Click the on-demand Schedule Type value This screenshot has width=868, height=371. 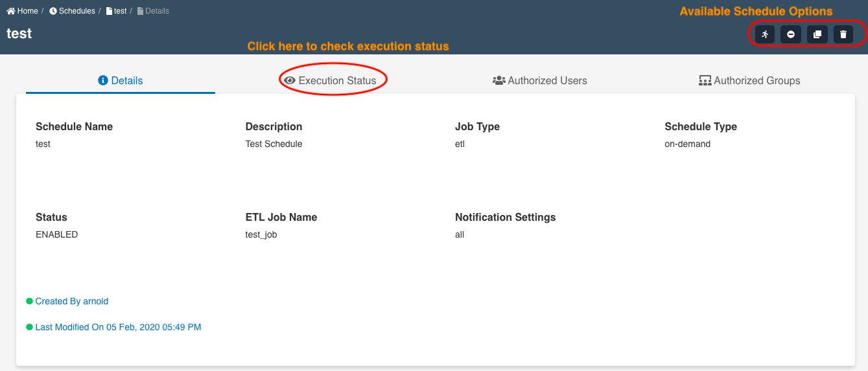pos(687,144)
